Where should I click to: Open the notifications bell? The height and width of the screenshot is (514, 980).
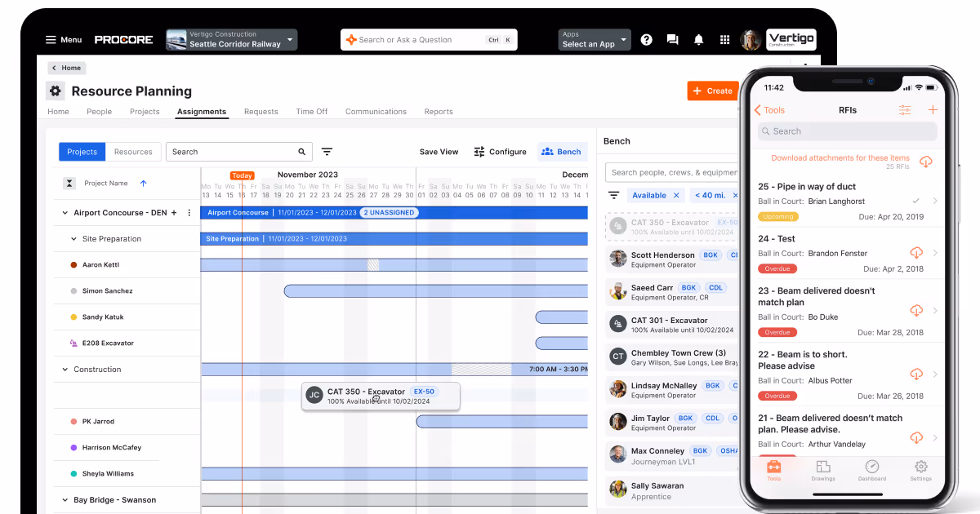coord(698,39)
